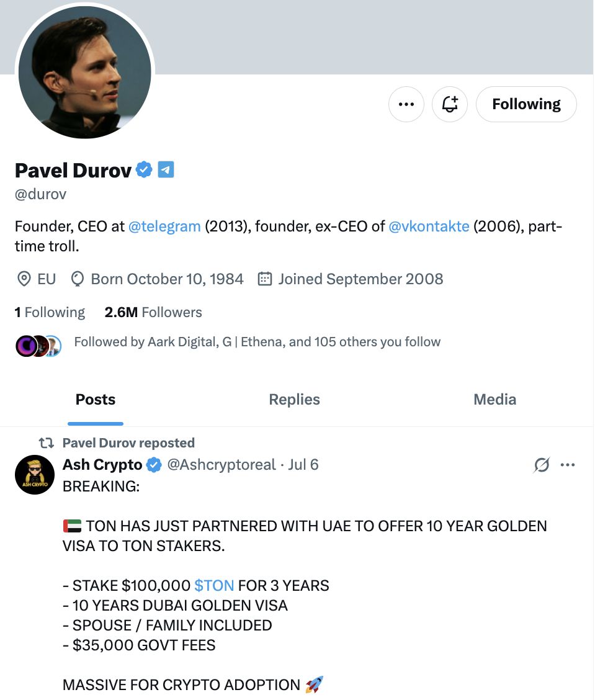Image resolution: width=595 pixels, height=700 pixels.
Task: Switch to the Posts tab
Action: click(x=96, y=400)
